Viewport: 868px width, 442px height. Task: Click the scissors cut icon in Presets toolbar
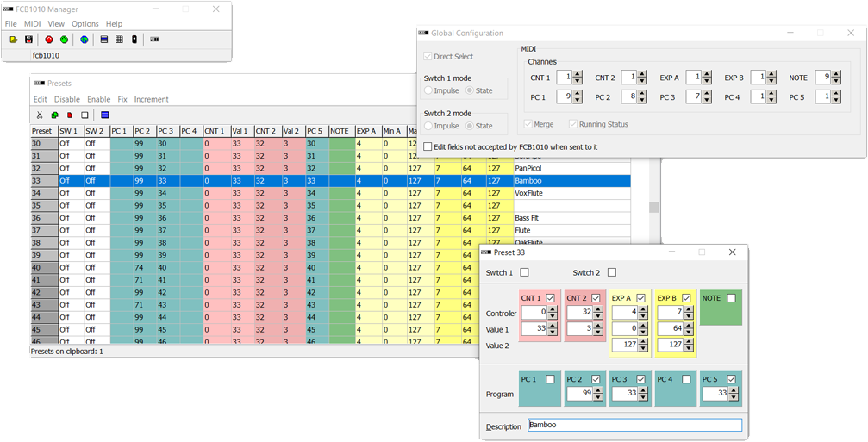click(x=40, y=115)
